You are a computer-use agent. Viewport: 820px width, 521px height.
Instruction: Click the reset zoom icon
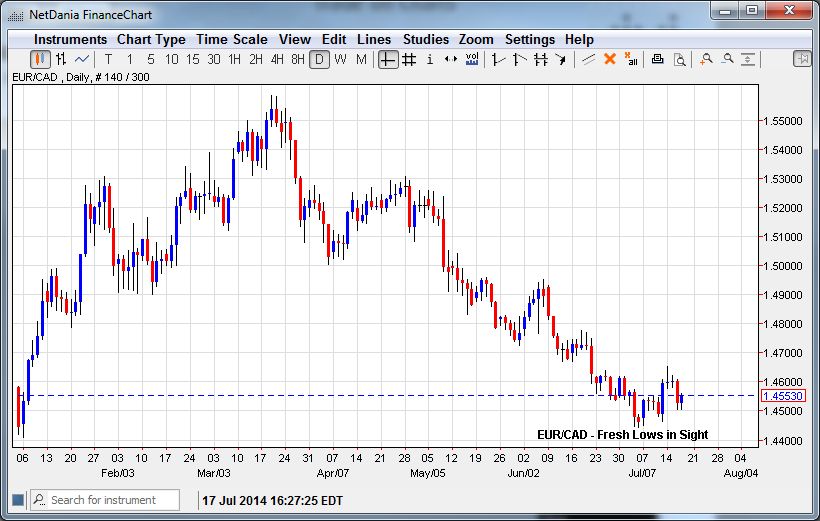click(748, 60)
